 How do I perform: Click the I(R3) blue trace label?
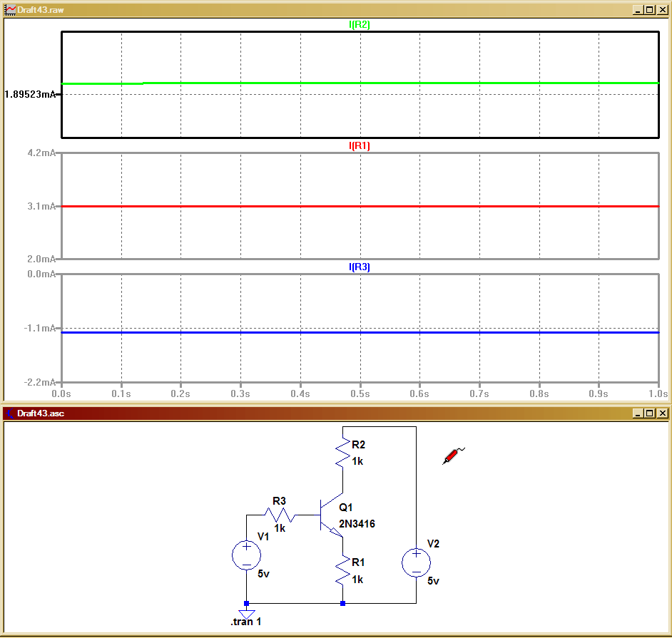point(359,267)
